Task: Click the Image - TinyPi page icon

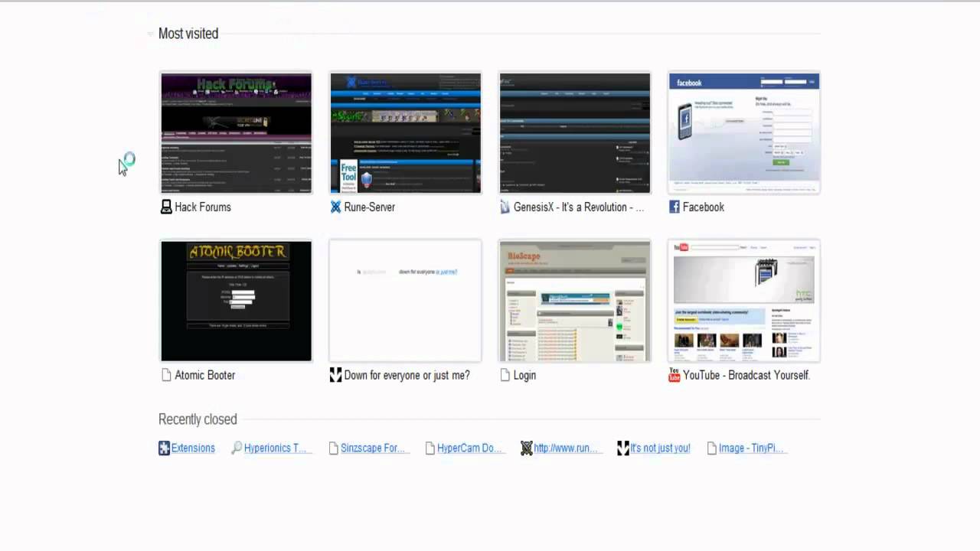Action: click(x=712, y=448)
